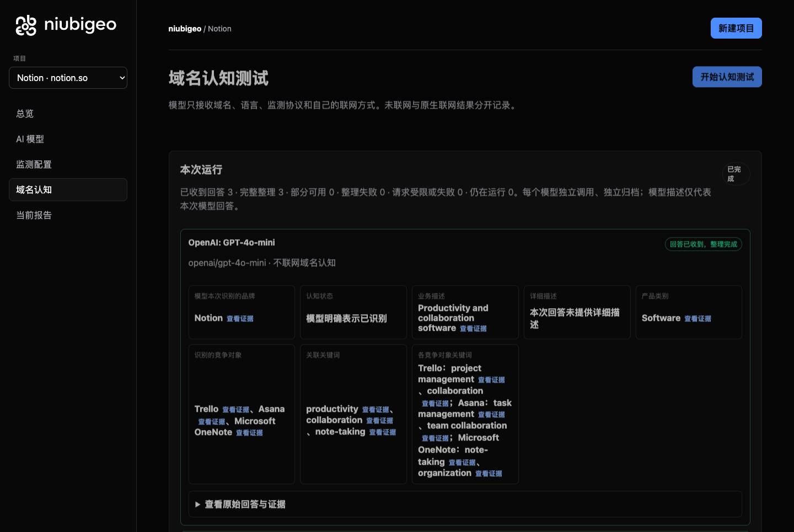
Task: Click Notion in the breadcrumb
Action: click(x=219, y=29)
